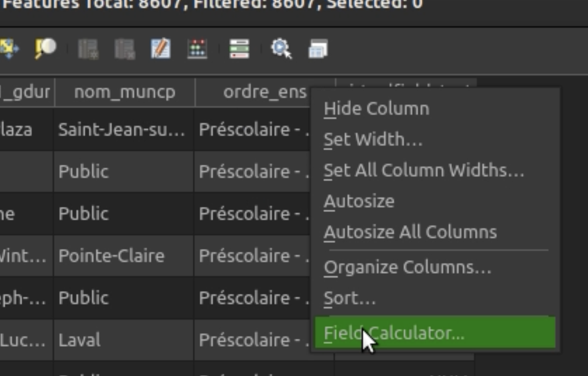Zoom map to selected rows
Viewport: 588px width, 376px height.
(45, 49)
